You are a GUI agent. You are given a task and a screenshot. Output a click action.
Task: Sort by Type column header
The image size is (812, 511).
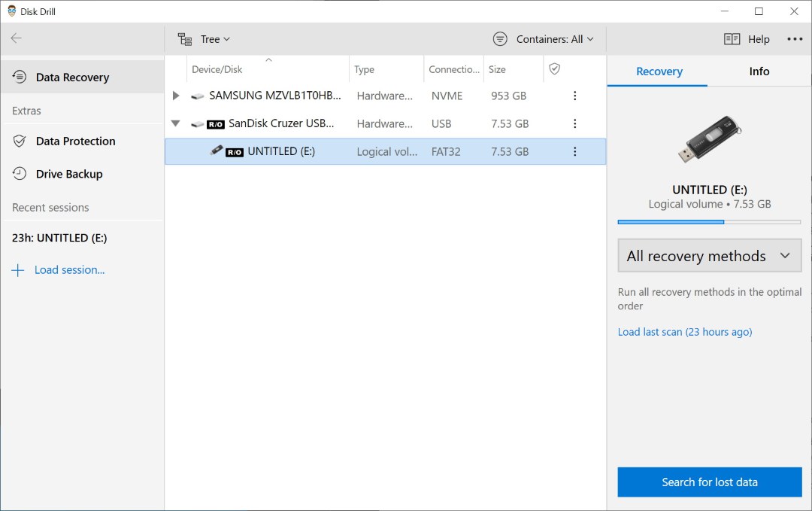(x=364, y=69)
